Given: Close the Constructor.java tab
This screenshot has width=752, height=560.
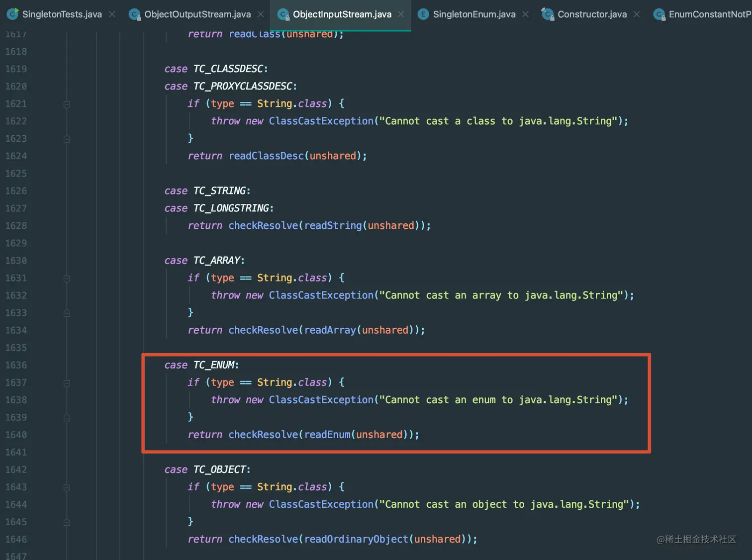Looking at the screenshot, I should (637, 14).
